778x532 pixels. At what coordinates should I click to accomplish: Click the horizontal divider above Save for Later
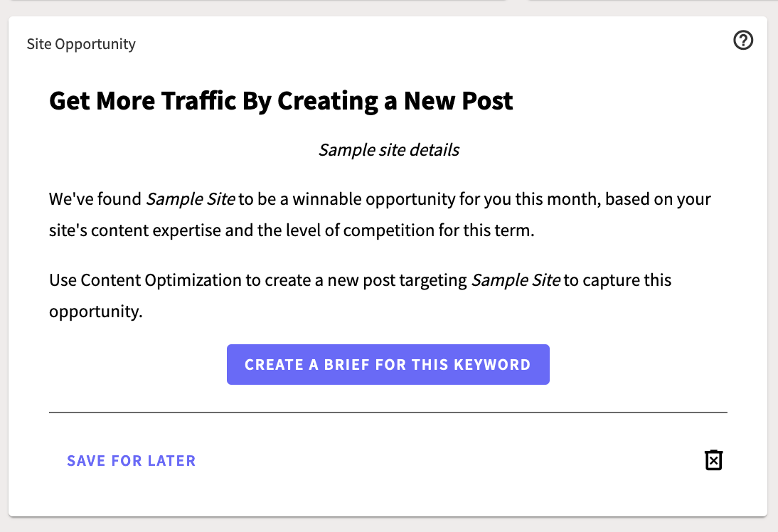coord(388,412)
